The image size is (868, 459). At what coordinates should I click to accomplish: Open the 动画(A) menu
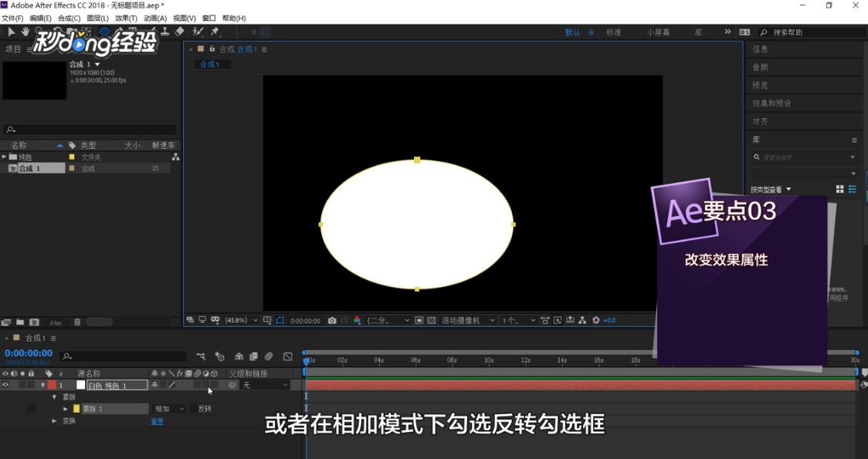coord(154,19)
